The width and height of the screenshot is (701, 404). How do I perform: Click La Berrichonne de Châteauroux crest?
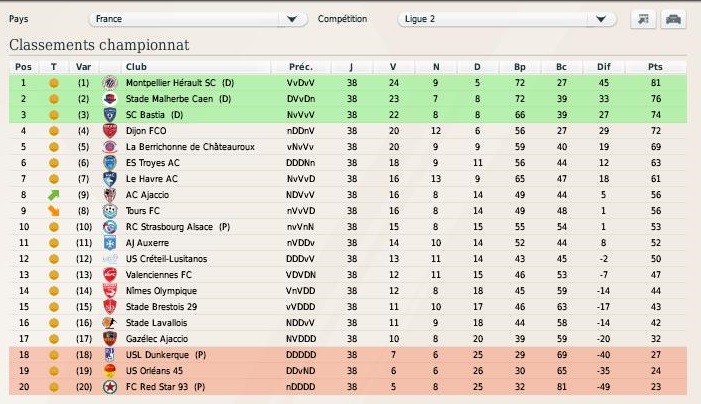pos(110,147)
